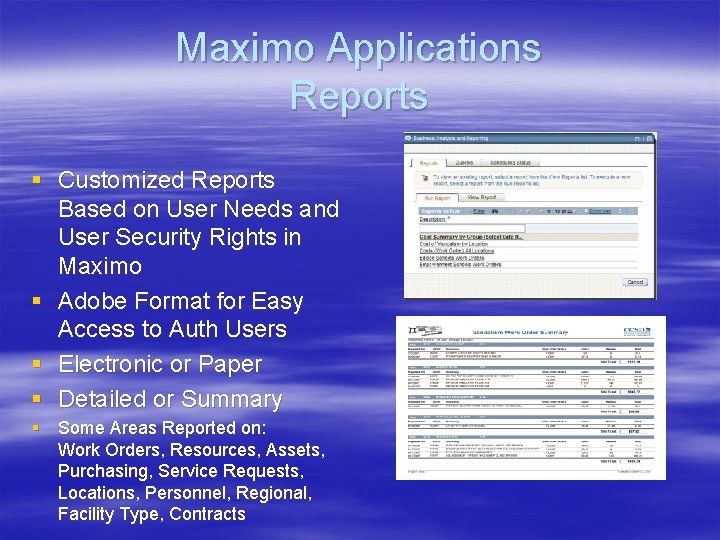Image resolution: width=720 pixels, height=540 pixels.
Task: Click the close icon on the reporting dialog
Action: pyautogui.click(x=649, y=138)
